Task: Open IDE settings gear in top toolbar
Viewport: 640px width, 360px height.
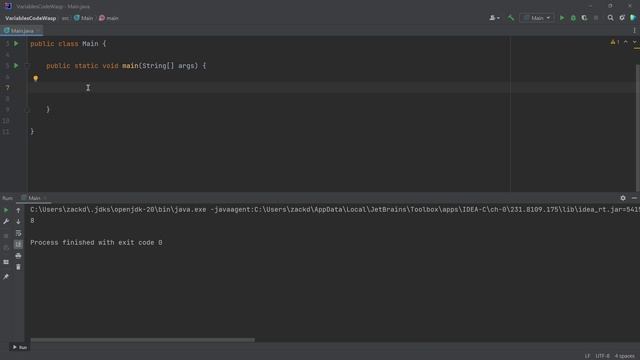Action: click(x=622, y=18)
